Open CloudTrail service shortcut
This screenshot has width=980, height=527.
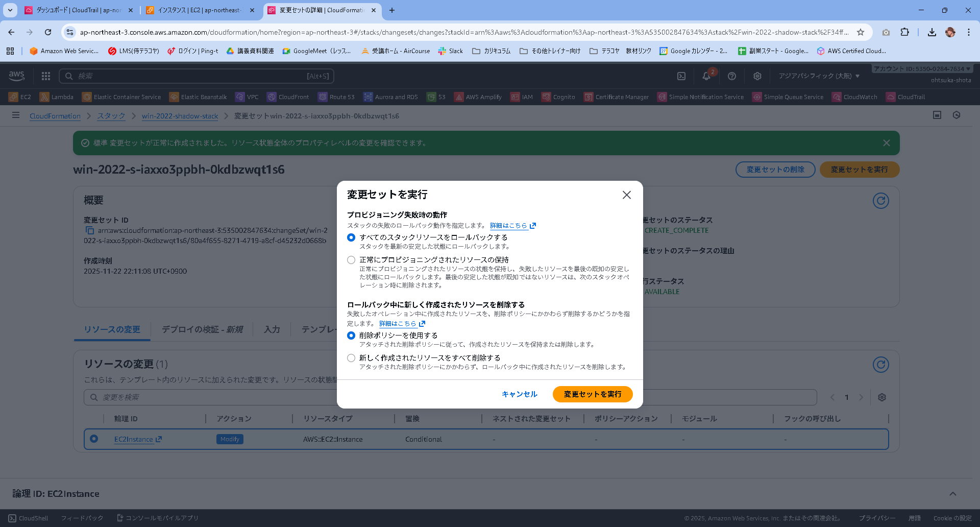906,97
